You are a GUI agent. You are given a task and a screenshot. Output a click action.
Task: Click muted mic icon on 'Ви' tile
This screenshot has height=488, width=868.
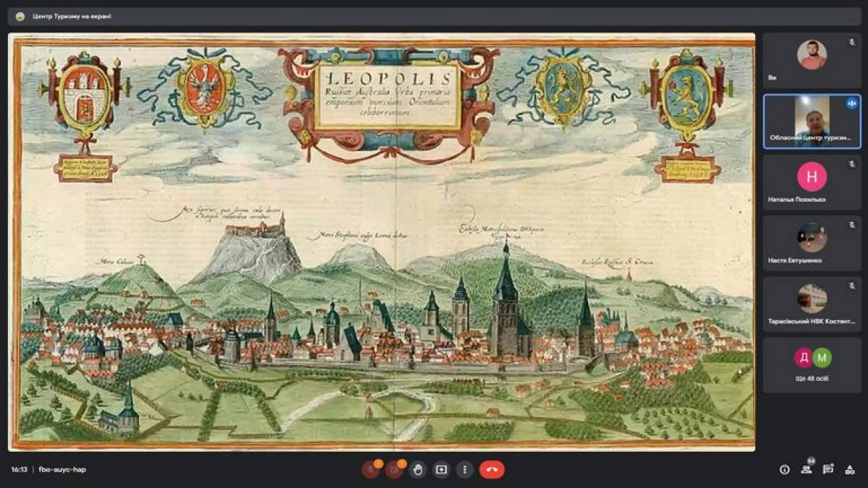852,42
